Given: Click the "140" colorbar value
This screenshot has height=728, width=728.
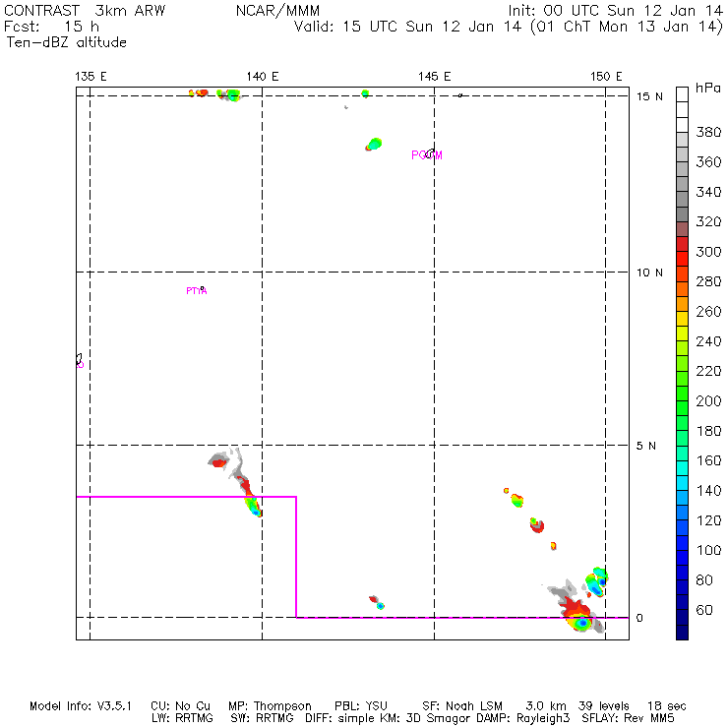Looking at the screenshot, I should coord(708,491).
